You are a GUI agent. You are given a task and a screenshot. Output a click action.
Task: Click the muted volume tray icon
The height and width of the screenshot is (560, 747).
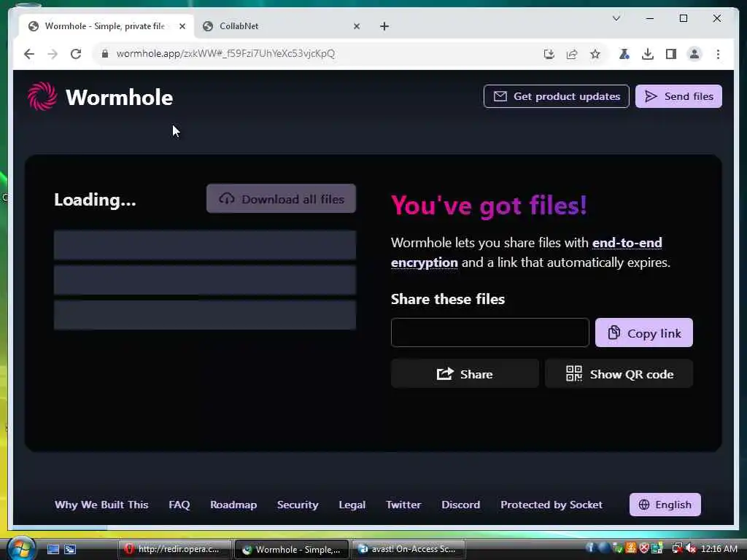[x=690, y=548]
